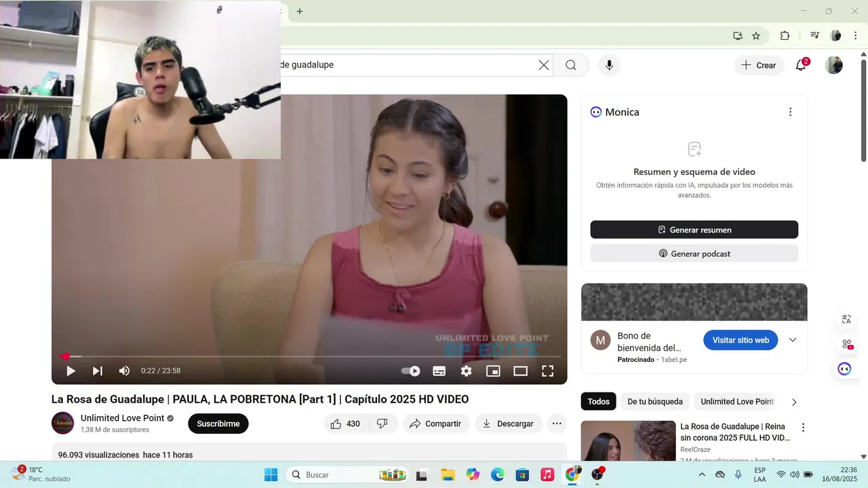Screen dimensions: 868x488
Task: Click the Compartir share button
Action: point(436,424)
